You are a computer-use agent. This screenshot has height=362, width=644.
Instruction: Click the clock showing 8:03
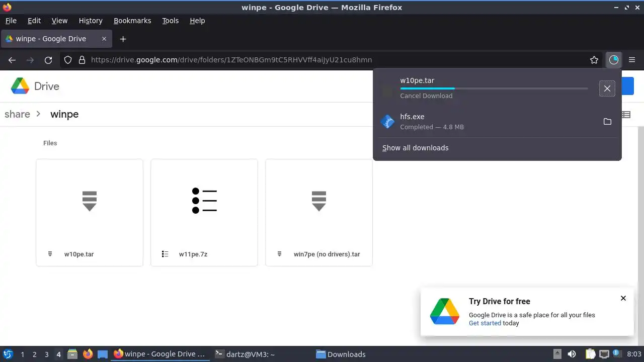point(634,354)
